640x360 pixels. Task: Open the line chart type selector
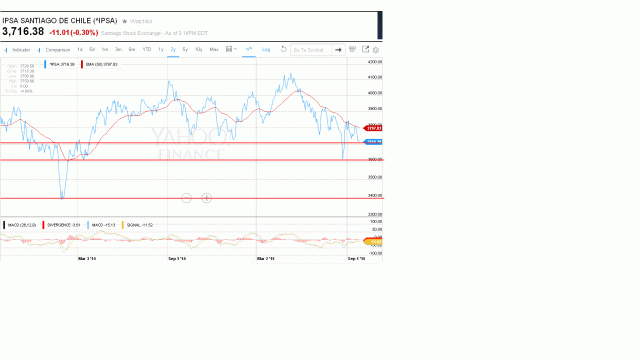pyautogui.click(x=249, y=49)
